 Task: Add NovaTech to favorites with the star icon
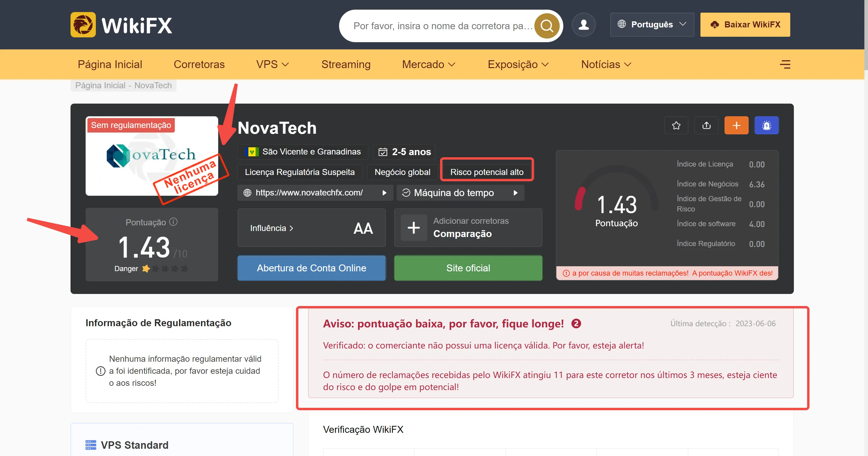(x=676, y=125)
